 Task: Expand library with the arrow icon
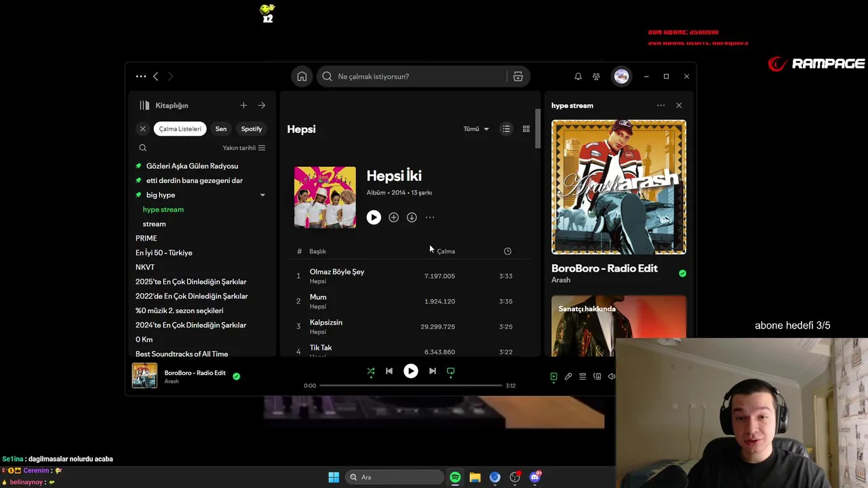click(262, 106)
